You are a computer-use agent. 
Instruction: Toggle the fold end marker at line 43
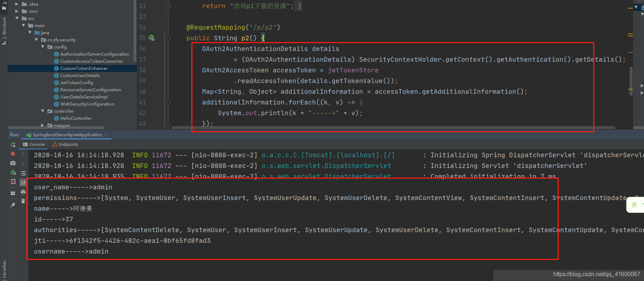coord(168,124)
